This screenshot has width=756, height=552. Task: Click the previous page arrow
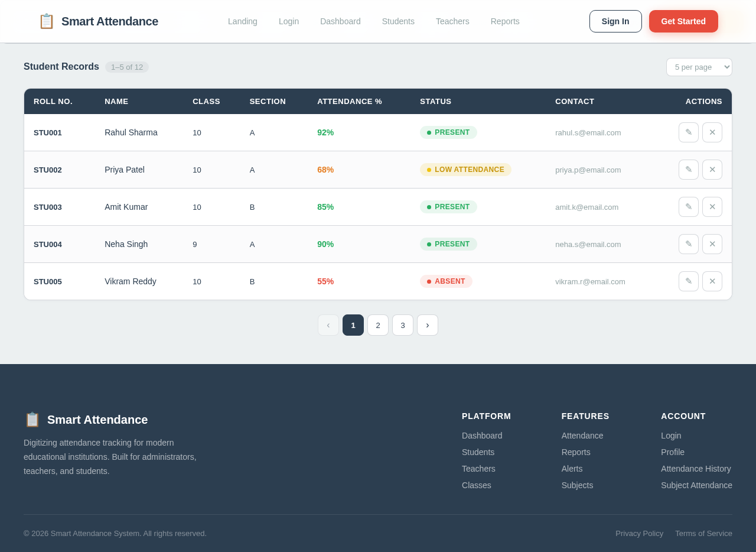coord(328,325)
